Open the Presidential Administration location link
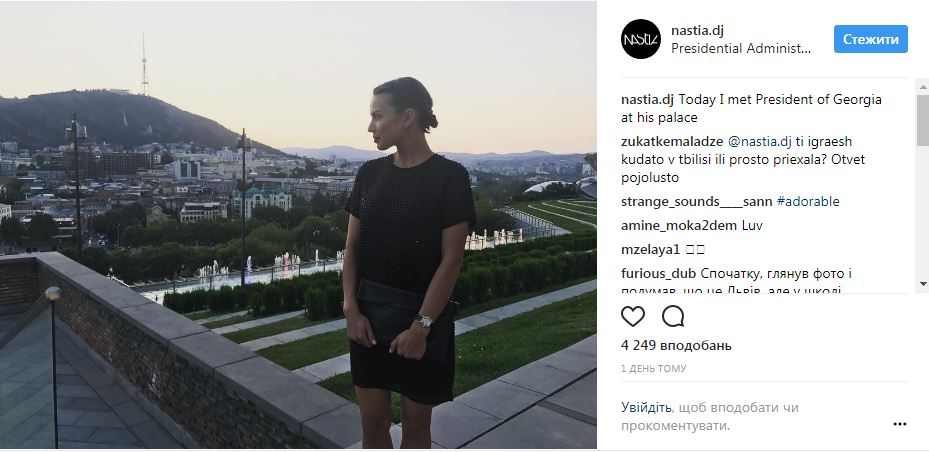 click(741, 49)
